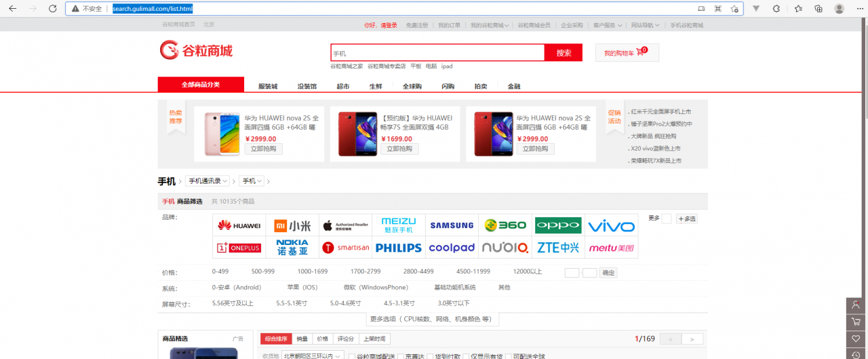Open the browser extensions puzzle icon
The width and height of the screenshot is (868, 359).
(x=776, y=9)
